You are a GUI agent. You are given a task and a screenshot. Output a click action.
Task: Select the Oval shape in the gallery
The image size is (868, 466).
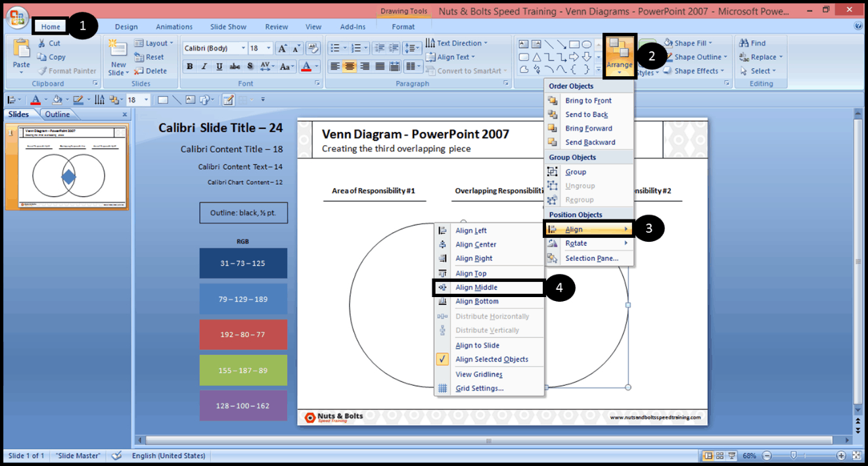click(587, 44)
